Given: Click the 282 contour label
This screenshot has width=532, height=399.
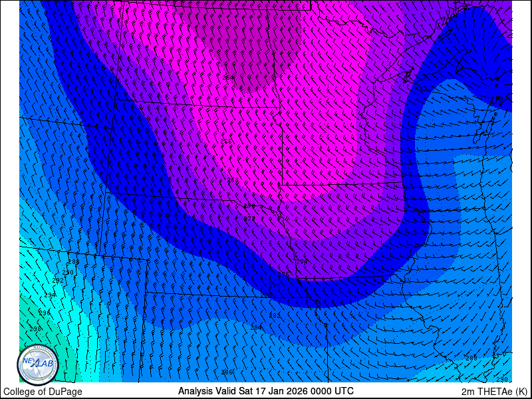Looking at the screenshot, I should click(x=275, y=315).
